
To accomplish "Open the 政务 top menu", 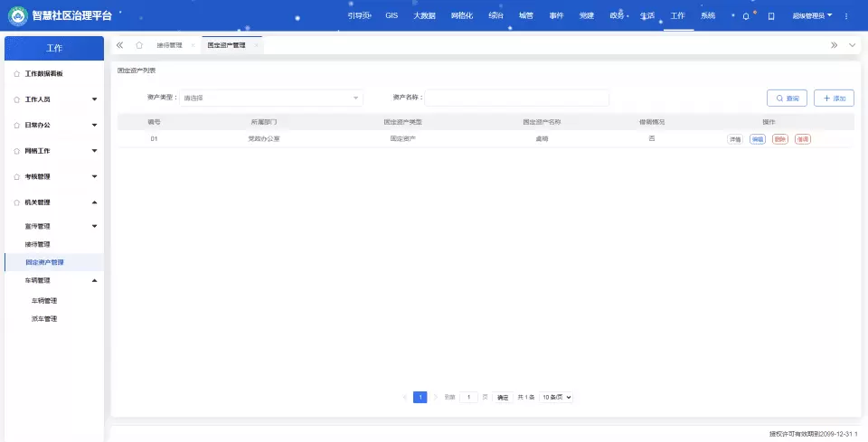I will click(618, 16).
